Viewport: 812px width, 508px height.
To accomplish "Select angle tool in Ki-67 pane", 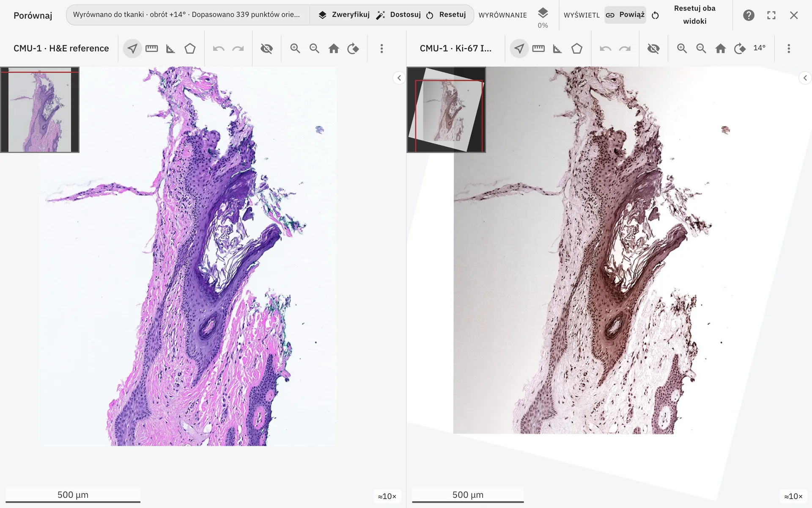I will click(x=558, y=49).
